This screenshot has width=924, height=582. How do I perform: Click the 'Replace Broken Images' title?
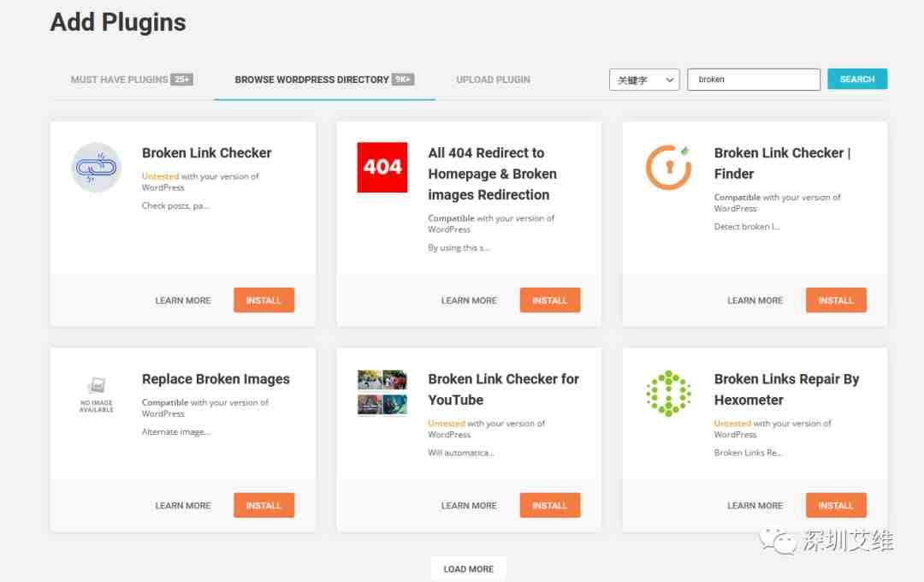[x=216, y=379]
